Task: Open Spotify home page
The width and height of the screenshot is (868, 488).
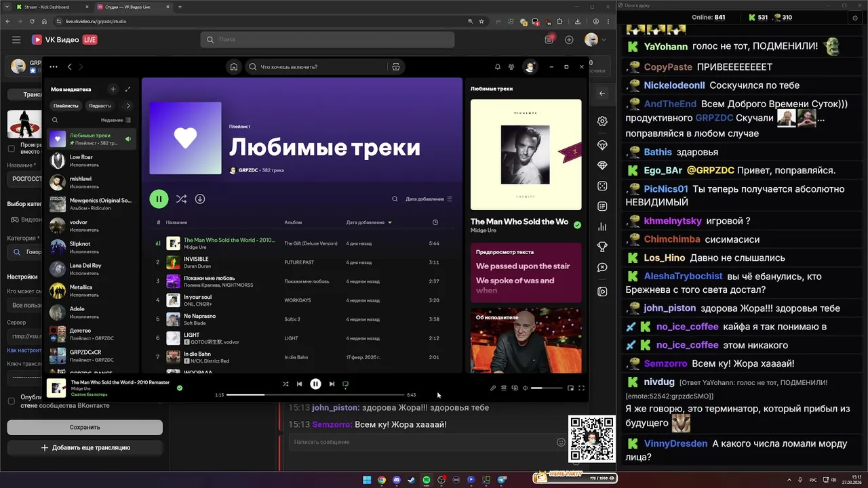Action: [234, 66]
